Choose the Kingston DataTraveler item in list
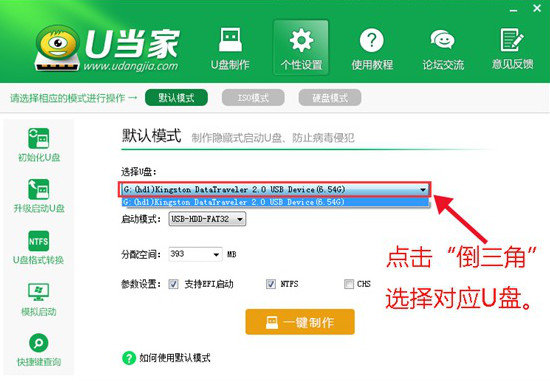The width and height of the screenshot is (550, 381). pos(275,202)
